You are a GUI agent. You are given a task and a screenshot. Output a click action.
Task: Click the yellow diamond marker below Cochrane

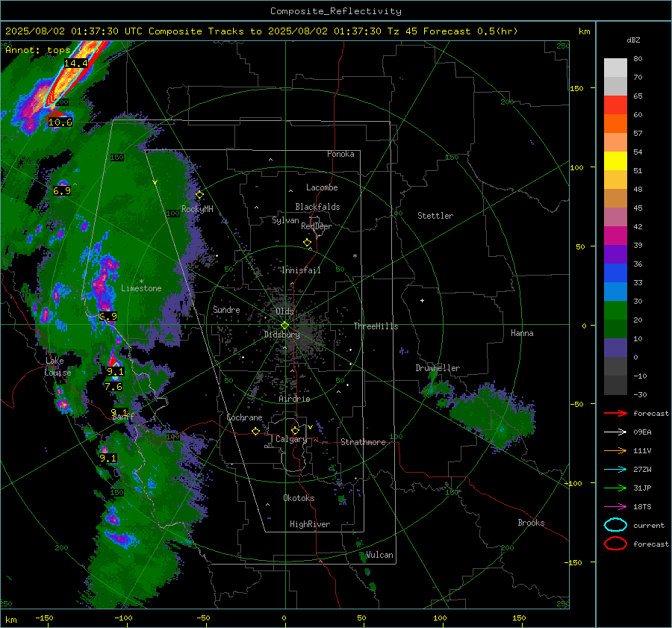pos(256,432)
